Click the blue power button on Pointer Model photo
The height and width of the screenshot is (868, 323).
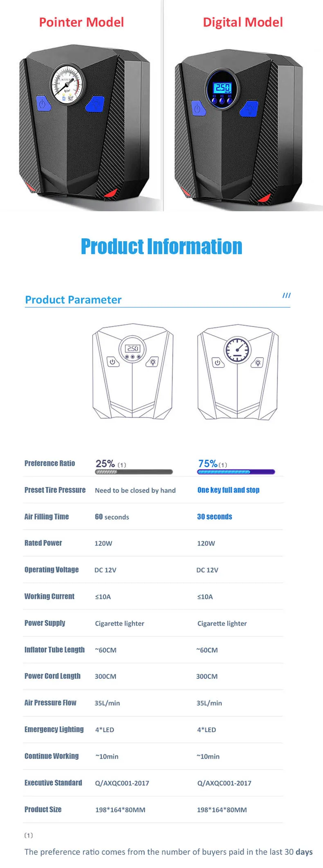43,103
